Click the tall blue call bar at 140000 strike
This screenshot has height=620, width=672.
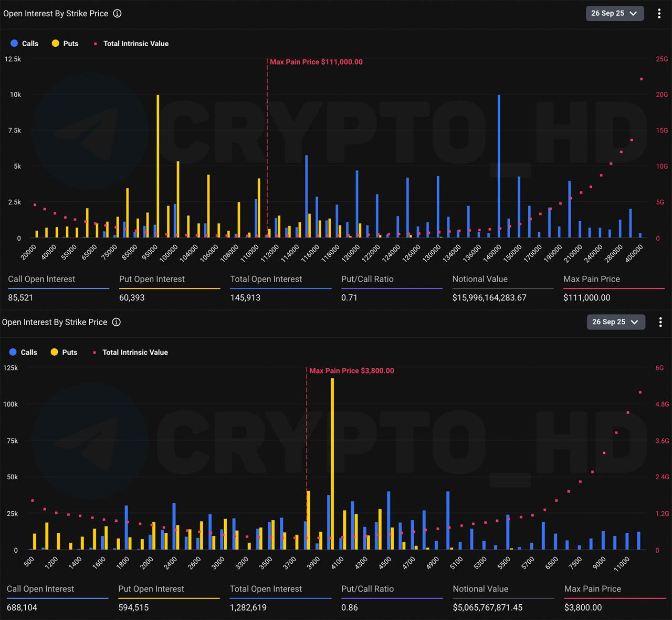[499, 168]
